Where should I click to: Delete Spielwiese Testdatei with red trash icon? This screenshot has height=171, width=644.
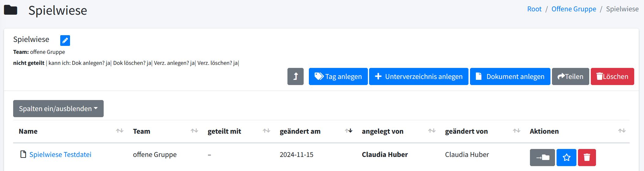587,158
